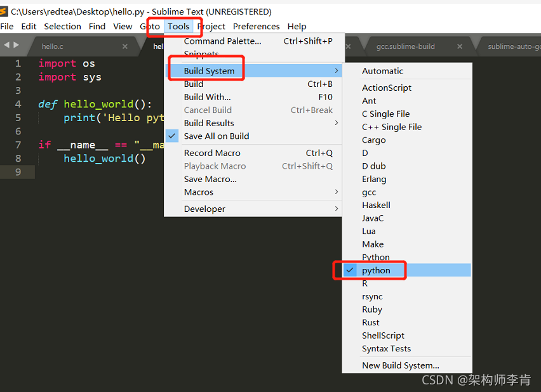Viewport: 541px width, 392px height.
Task: Choose Save Macro... entry
Action: 254,179
